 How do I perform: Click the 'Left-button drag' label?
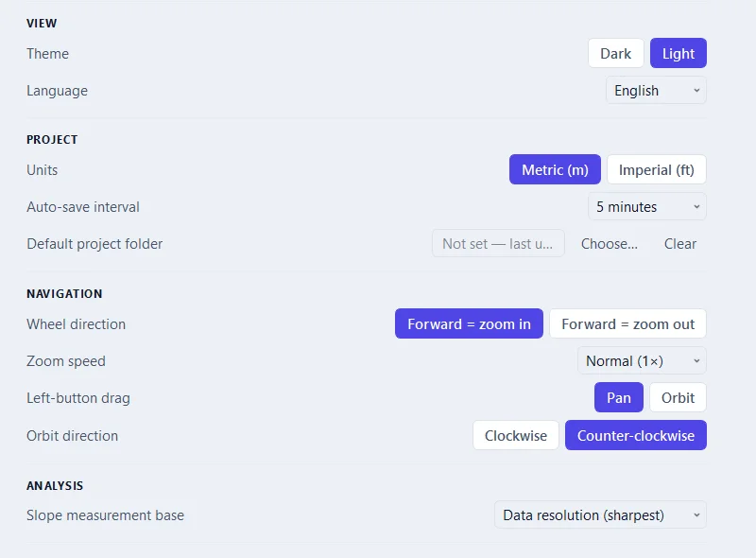tap(78, 398)
